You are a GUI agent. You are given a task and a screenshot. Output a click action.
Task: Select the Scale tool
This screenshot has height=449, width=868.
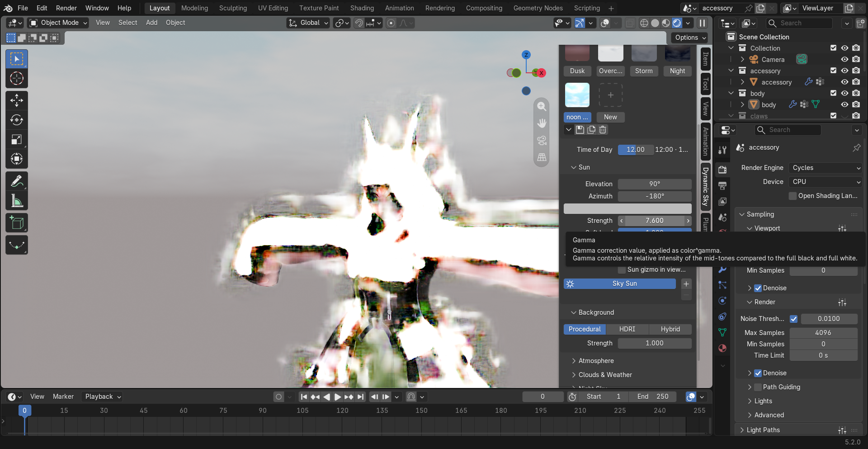[17, 140]
